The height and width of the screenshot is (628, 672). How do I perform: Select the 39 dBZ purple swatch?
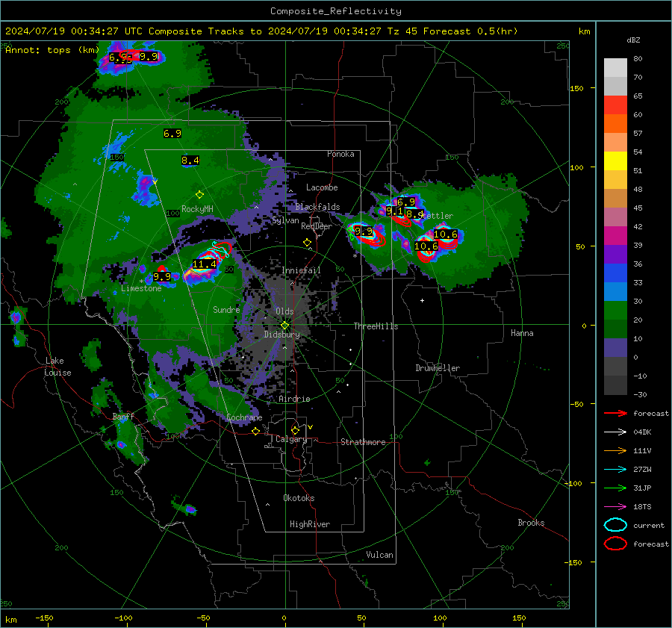[615, 254]
